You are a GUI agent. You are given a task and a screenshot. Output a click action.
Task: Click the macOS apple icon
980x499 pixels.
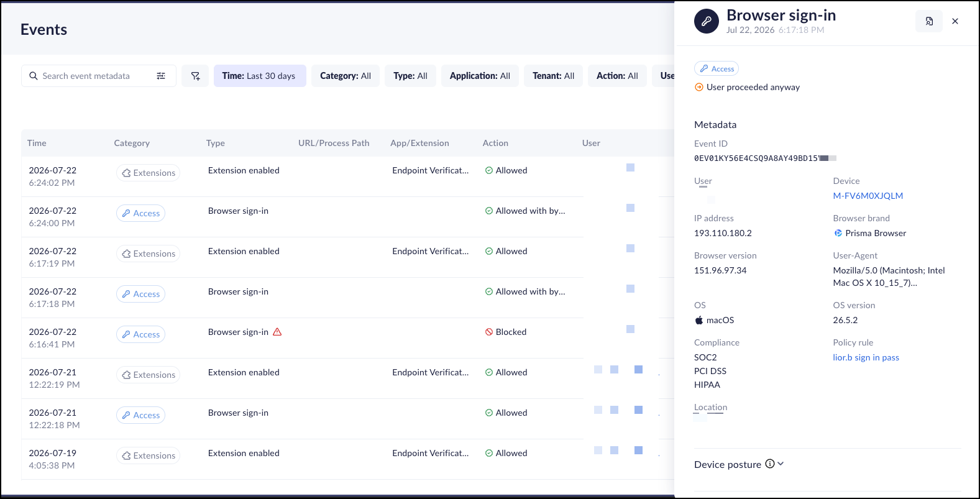tap(699, 320)
